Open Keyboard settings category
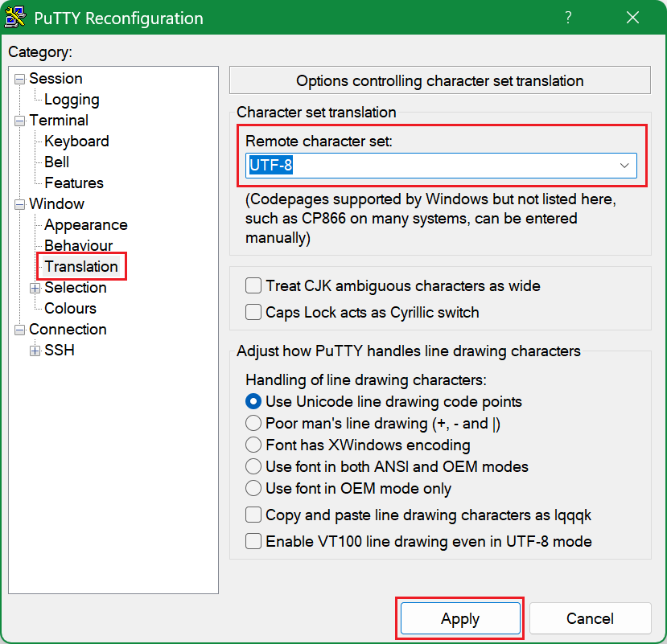Viewport: 667px width, 644px height. (x=76, y=142)
